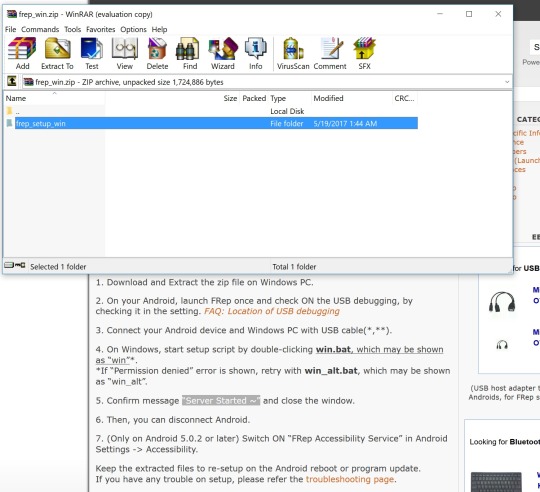Minimize the WinRAR window
540x492 pixels.
click(440, 14)
